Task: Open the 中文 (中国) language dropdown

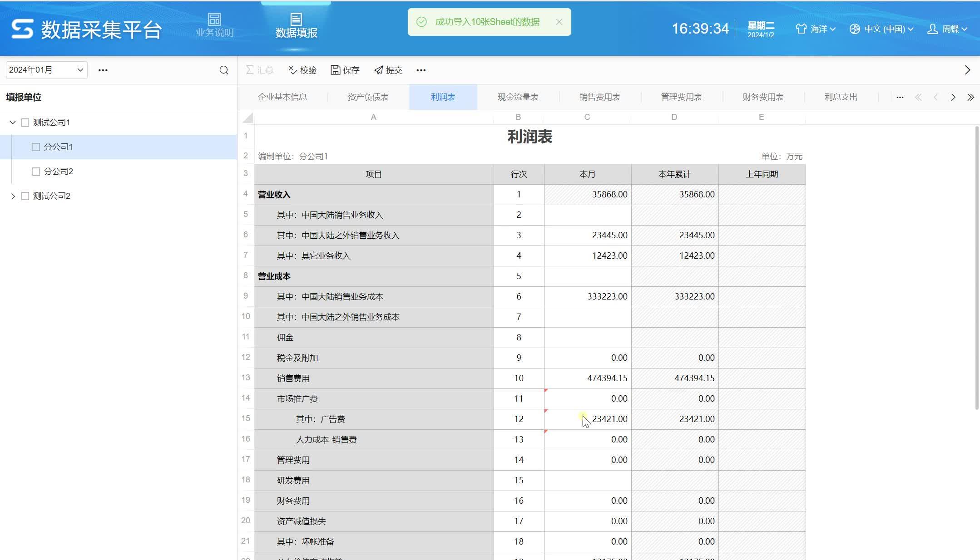Action: point(881,29)
